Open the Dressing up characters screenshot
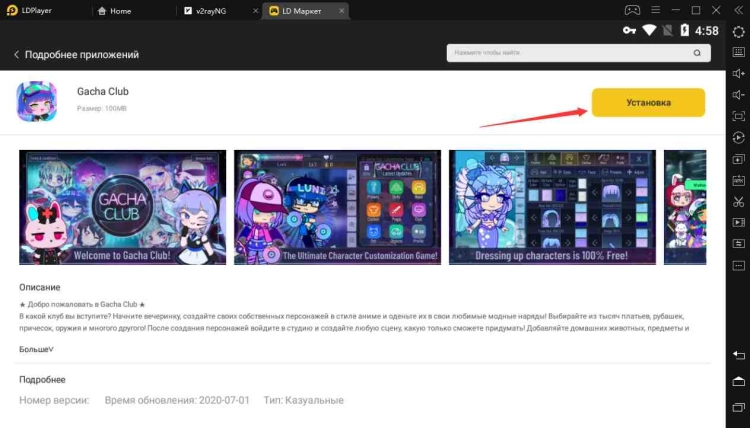 [x=552, y=207]
